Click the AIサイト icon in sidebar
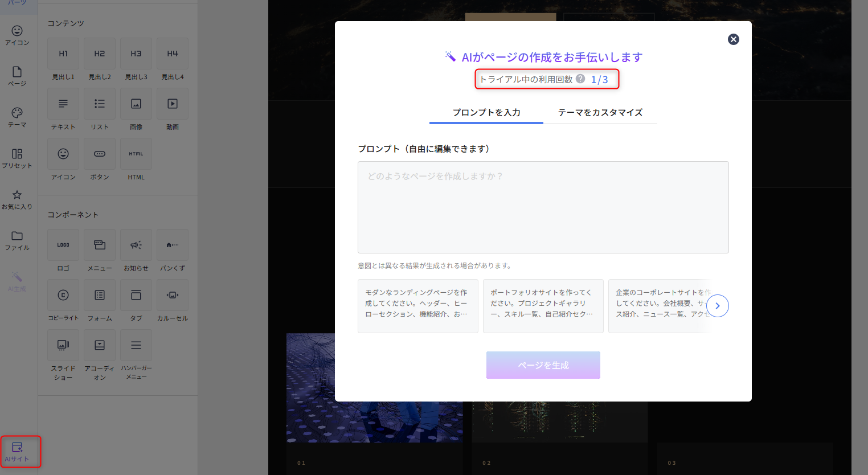The height and width of the screenshot is (475, 868). click(x=17, y=451)
